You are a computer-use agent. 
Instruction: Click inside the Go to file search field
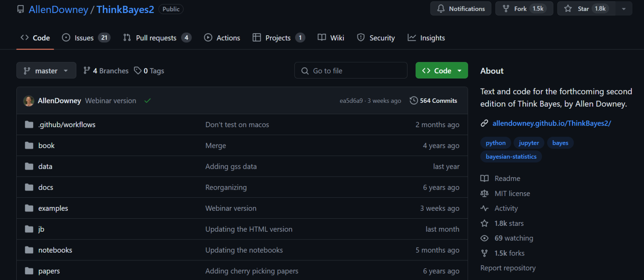351,70
